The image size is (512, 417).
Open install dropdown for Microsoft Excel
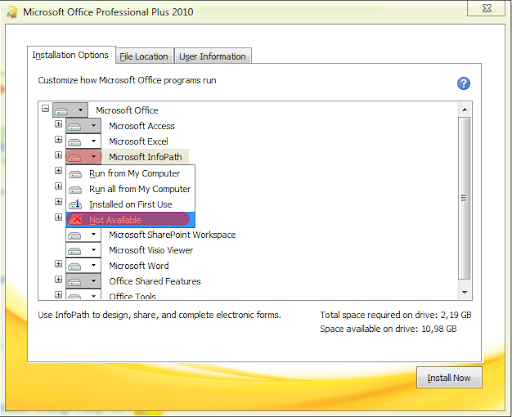coord(94,141)
